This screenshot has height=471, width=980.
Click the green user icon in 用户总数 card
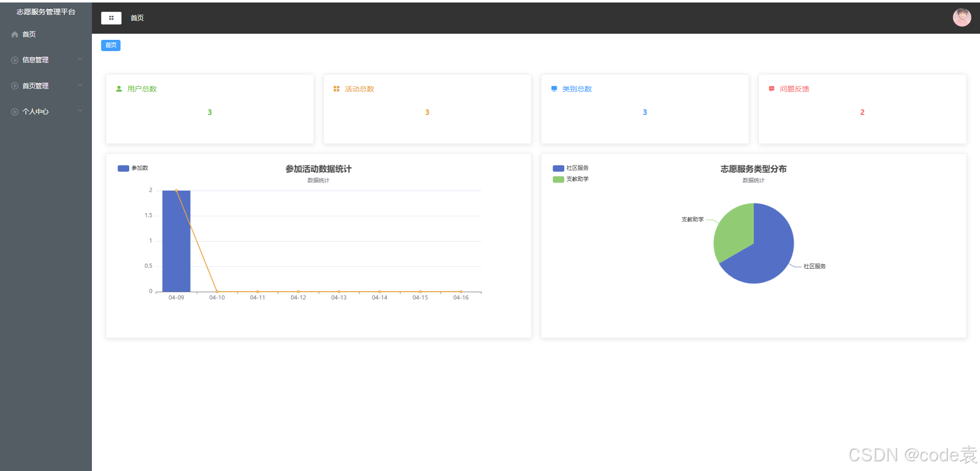tap(119, 89)
